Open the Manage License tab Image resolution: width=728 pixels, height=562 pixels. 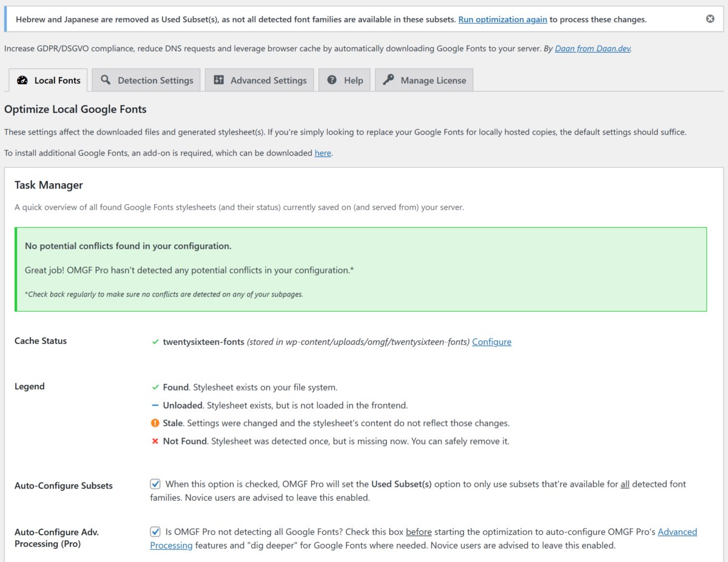424,80
